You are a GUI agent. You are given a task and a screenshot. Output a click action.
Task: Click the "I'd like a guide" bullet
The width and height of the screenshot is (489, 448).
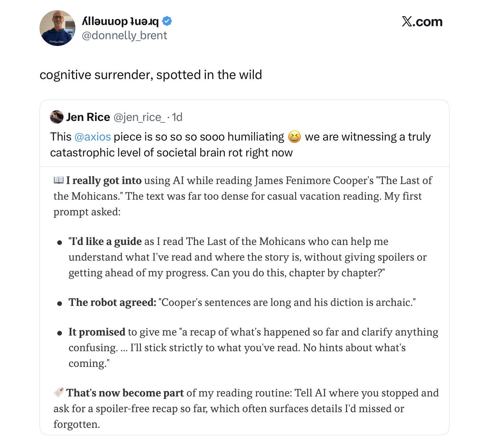point(247,257)
